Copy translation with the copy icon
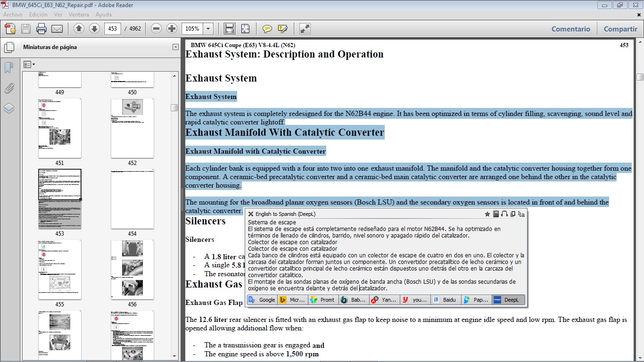The width and height of the screenshot is (644, 362). point(513,214)
